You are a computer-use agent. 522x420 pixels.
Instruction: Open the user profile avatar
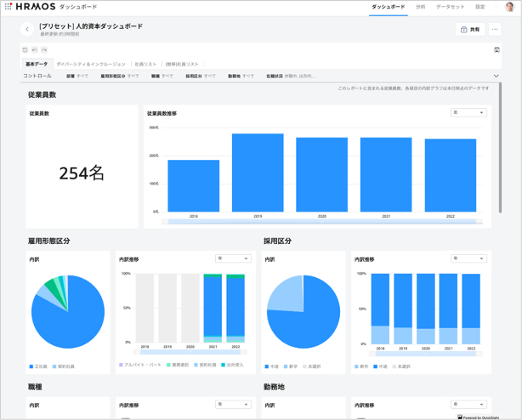coord(509,7)
